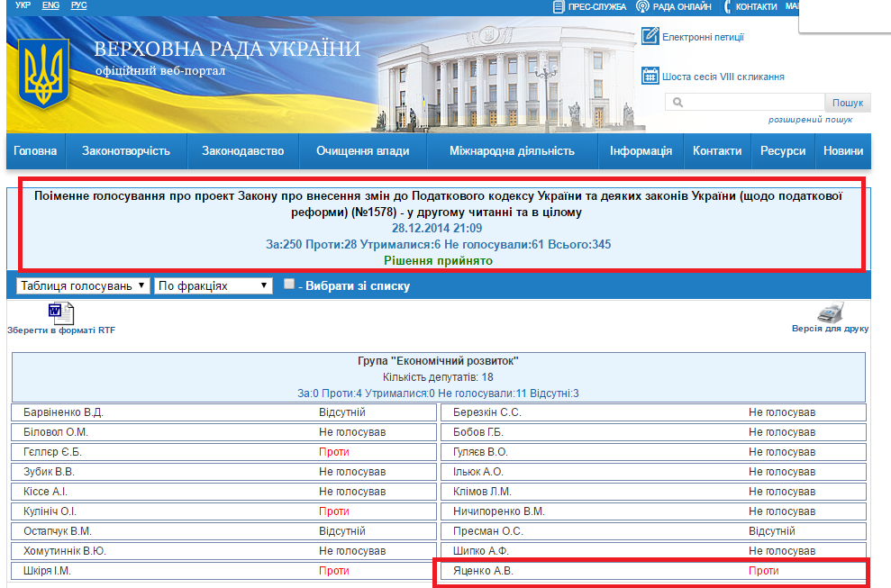Open the Очищення влади menu
This screenshot has height=588, width=891.
point(362,151)
